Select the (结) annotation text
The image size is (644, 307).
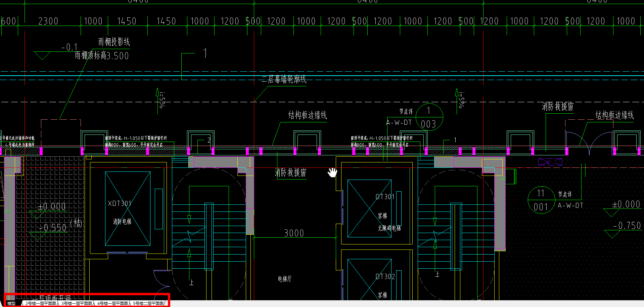pyautogui.click(x=76, y=223)
